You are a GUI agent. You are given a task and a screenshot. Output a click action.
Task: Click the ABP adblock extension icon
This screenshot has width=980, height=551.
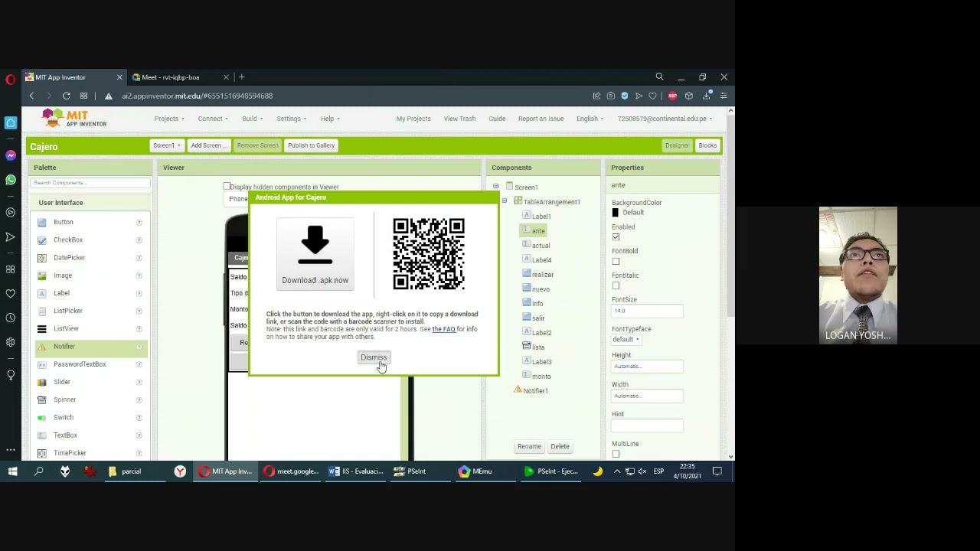pyautogui.click(x=672, y=96)
